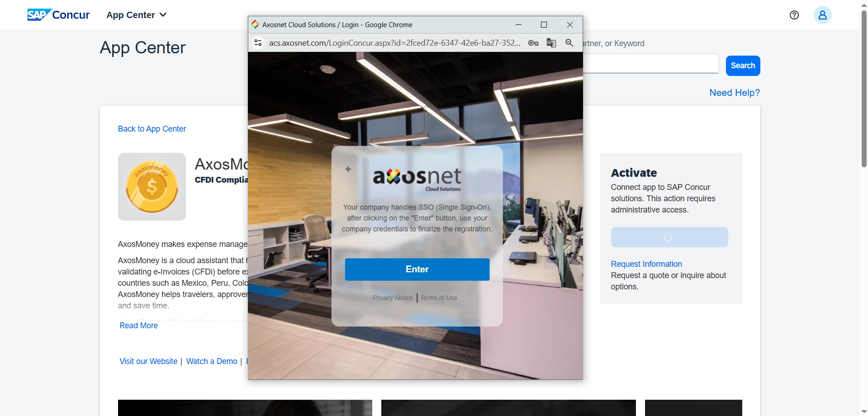Click the popup address bar URL
The image size is (868, 416).
(x=394, y=43)
